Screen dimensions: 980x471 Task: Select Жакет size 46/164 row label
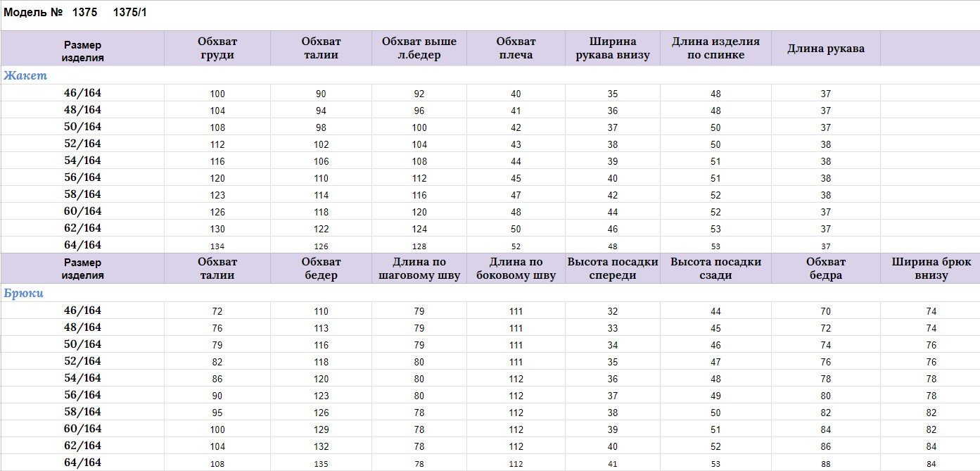(82, 93)
